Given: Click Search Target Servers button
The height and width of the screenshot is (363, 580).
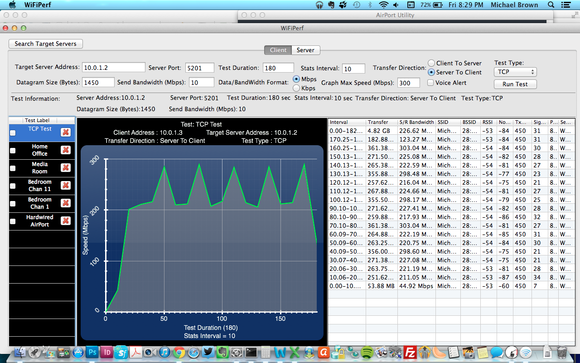Looking at the screenshot, I should pyautogui.click(x=45, y=44).
